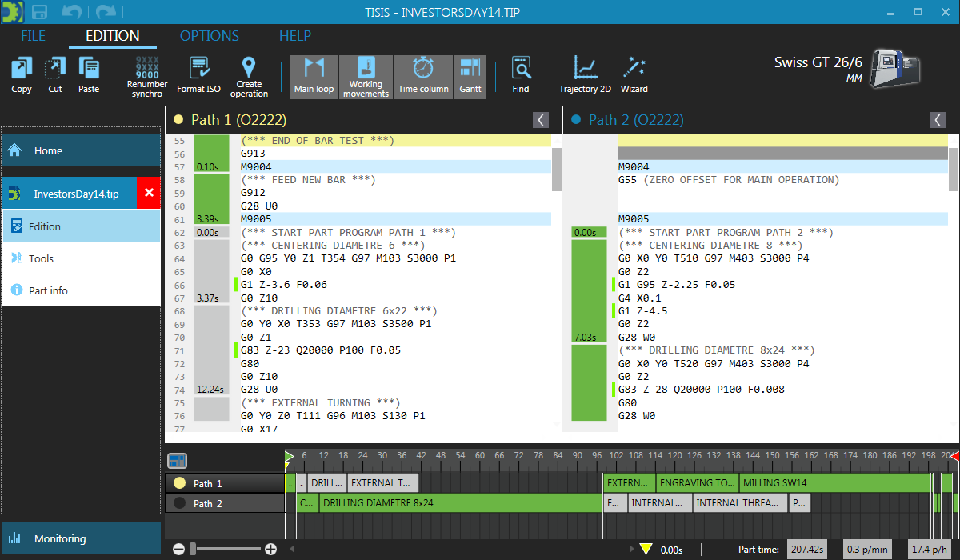Open Trajectory 2D view
Viewport: 960px width, 560px height.
pos(585,75)
